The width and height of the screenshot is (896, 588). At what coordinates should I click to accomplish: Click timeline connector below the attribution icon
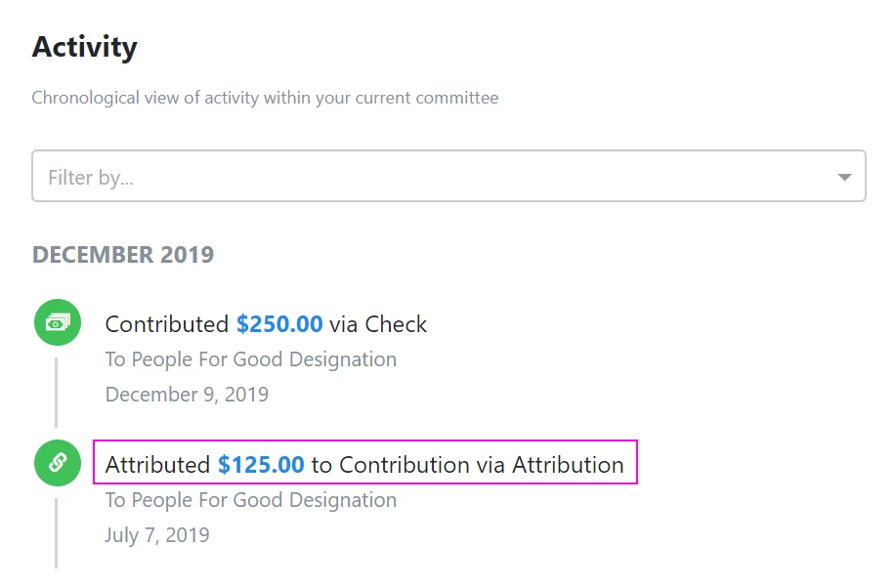point(56,532)
